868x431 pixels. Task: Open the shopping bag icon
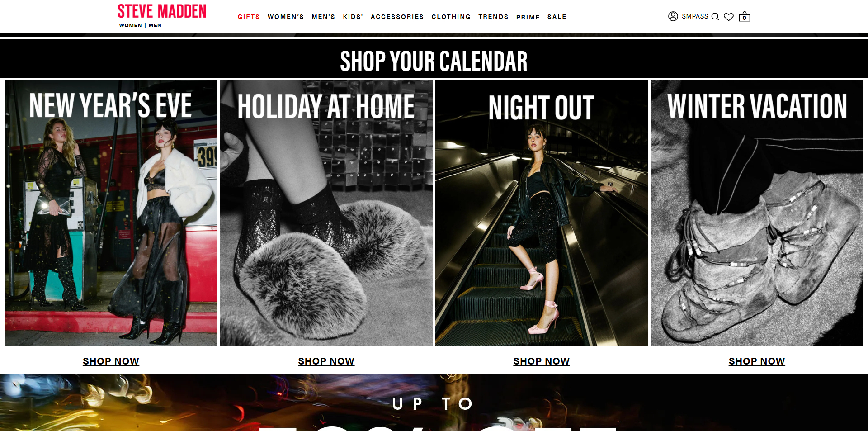coord(745,17)
